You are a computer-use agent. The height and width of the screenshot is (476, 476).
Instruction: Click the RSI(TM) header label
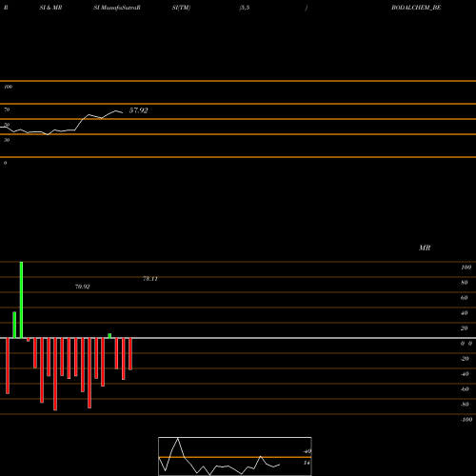click(181, 8)
